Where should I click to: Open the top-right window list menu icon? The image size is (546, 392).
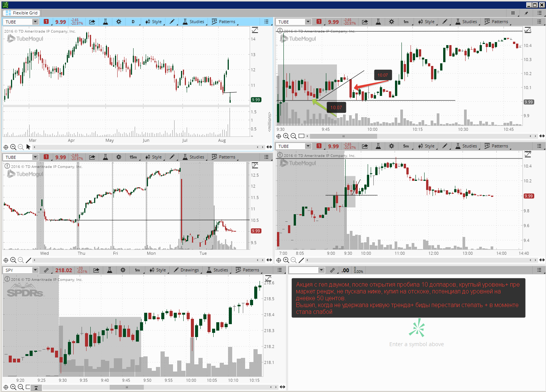540,13
